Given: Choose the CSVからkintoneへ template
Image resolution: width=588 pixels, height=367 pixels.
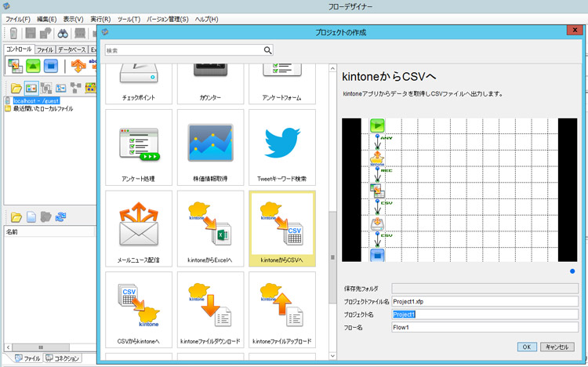Looking at the screenshot, I should click(x=139, y=310).
